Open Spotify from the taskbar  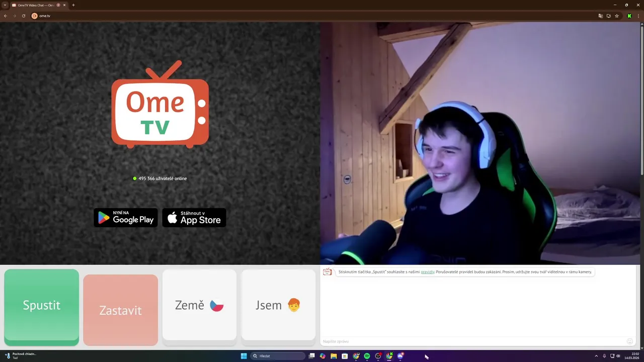(x=367, y=356)
